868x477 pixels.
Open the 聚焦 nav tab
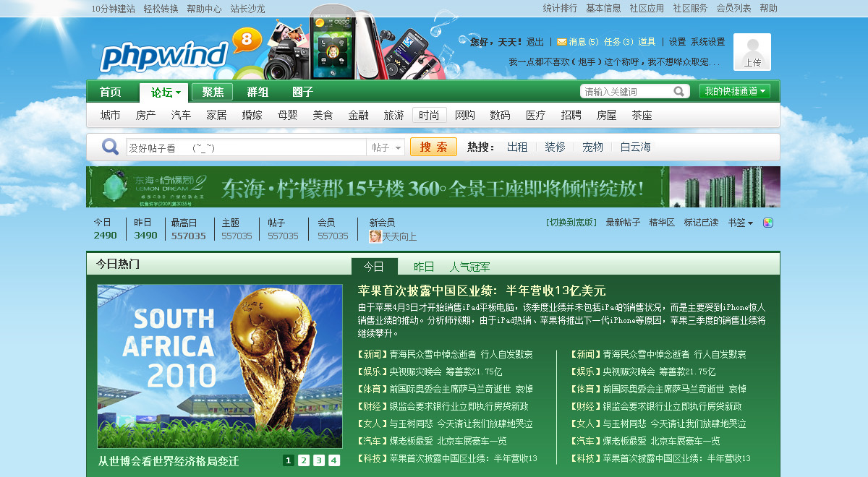(213, 92)
